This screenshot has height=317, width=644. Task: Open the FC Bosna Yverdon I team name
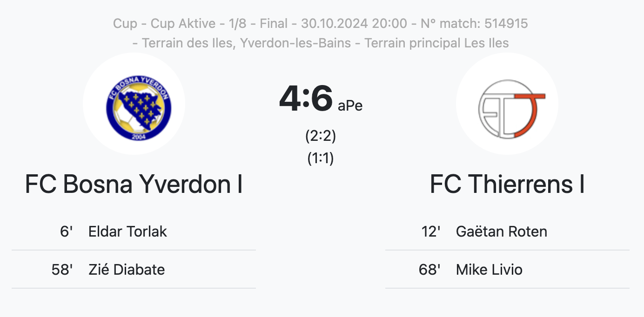coord(134,184)
